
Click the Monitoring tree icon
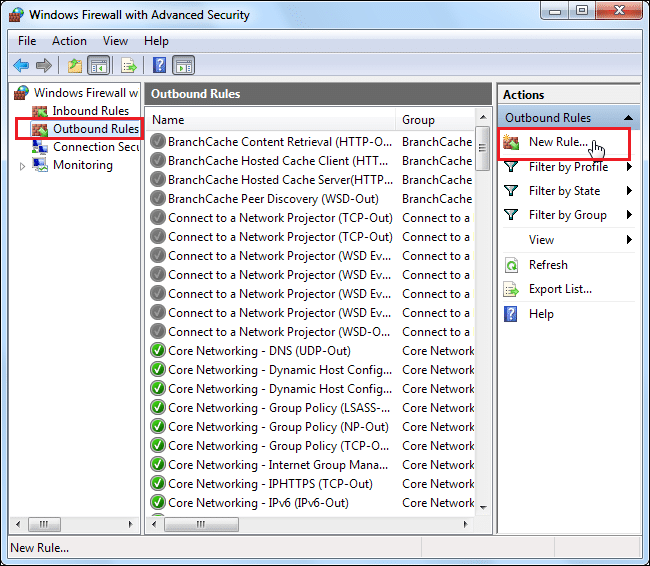pyautogui.click(x=40, y=165)
